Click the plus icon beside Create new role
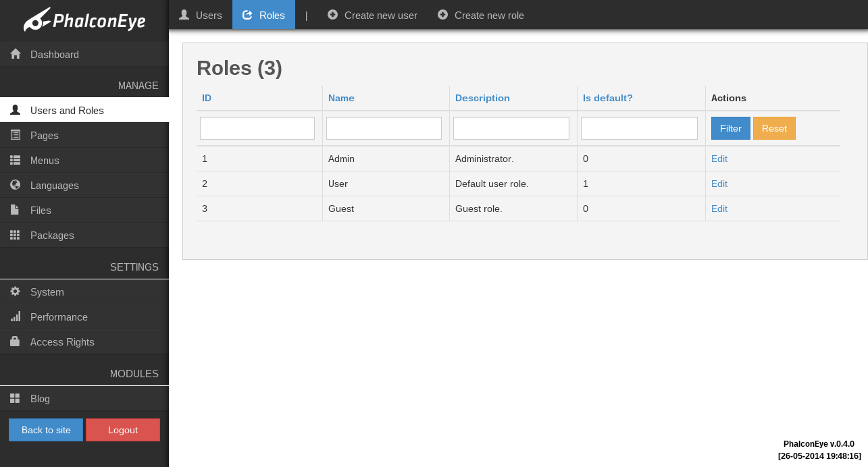Viewport: 868px width, 467px height. [442, 15]
